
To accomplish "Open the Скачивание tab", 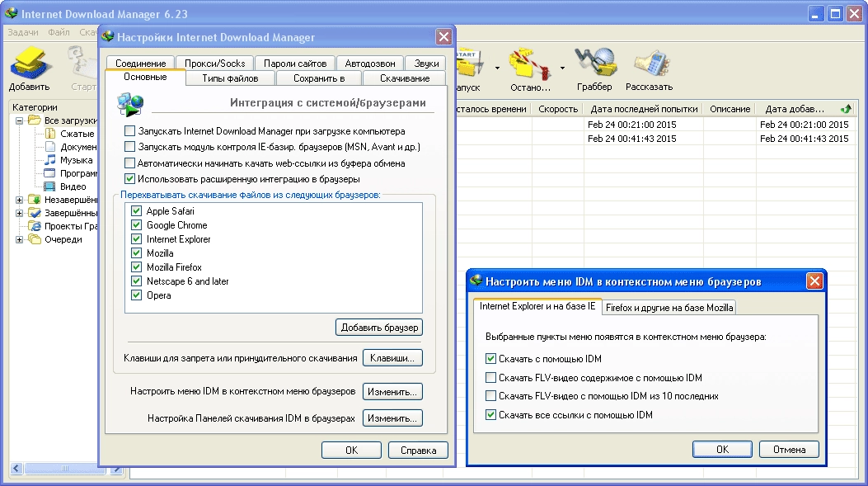I will pyautogui.click(x=405, y=78).
